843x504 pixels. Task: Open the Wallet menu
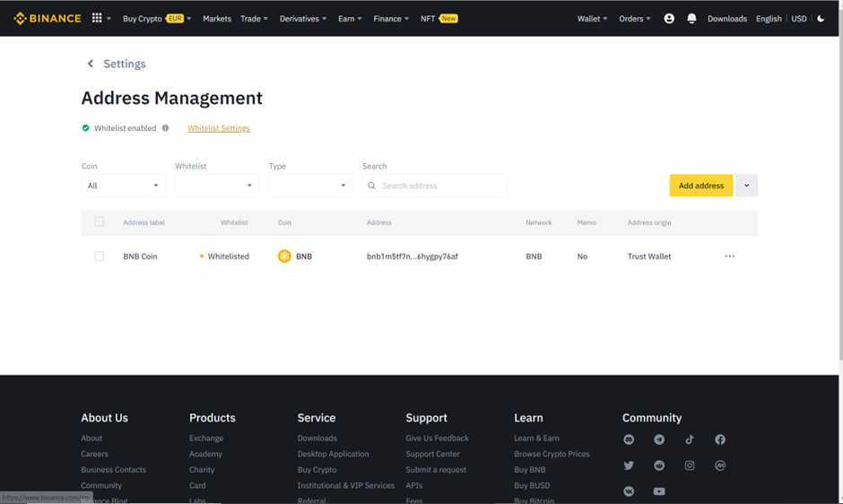tap(592, 18)
